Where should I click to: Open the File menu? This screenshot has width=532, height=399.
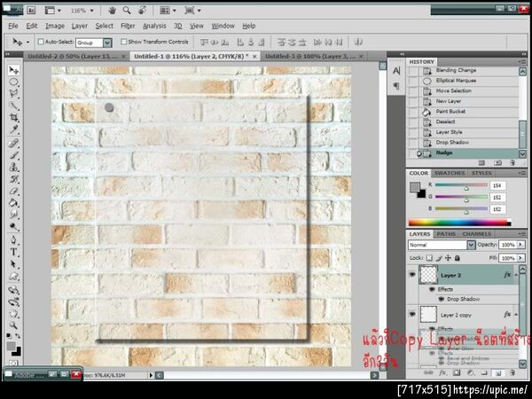click(x=13, y=26)
